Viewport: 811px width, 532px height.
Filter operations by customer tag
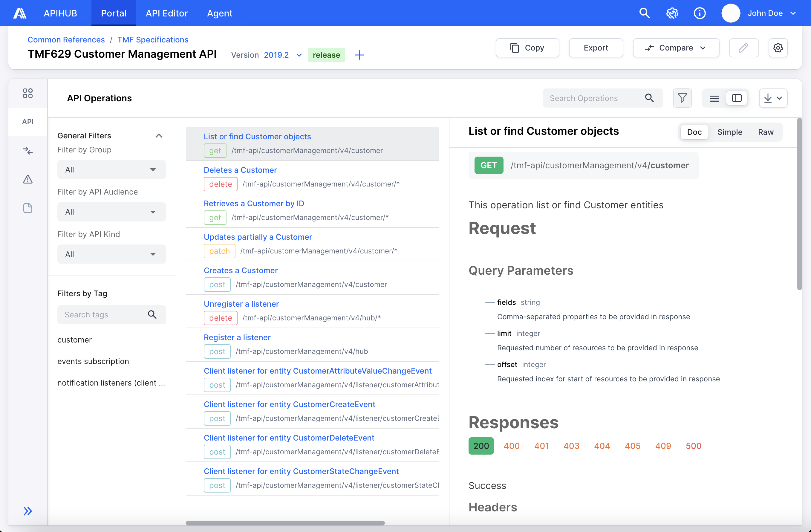pyautogui.click(x=74, y=340)
